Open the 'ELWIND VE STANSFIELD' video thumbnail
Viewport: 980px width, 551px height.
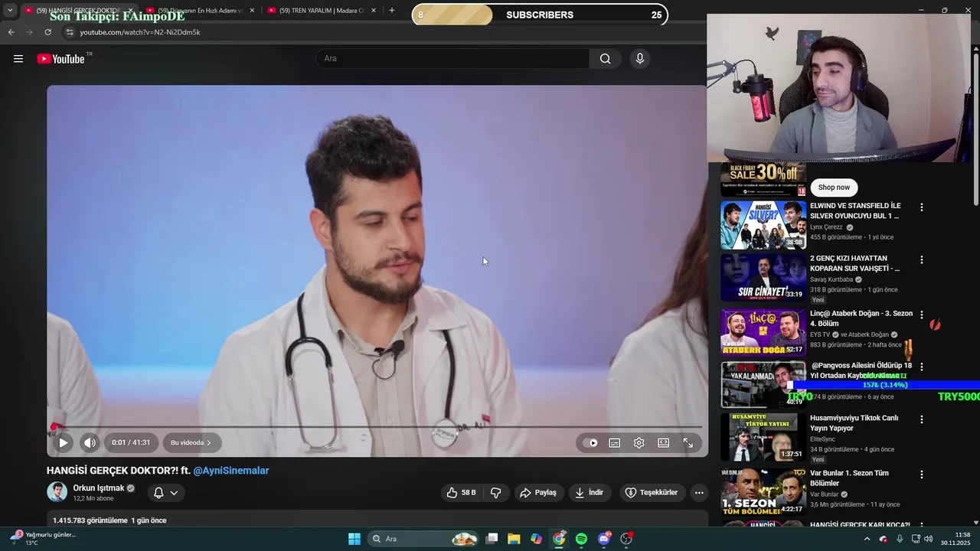pyautogui.click(x=763, y=225)
